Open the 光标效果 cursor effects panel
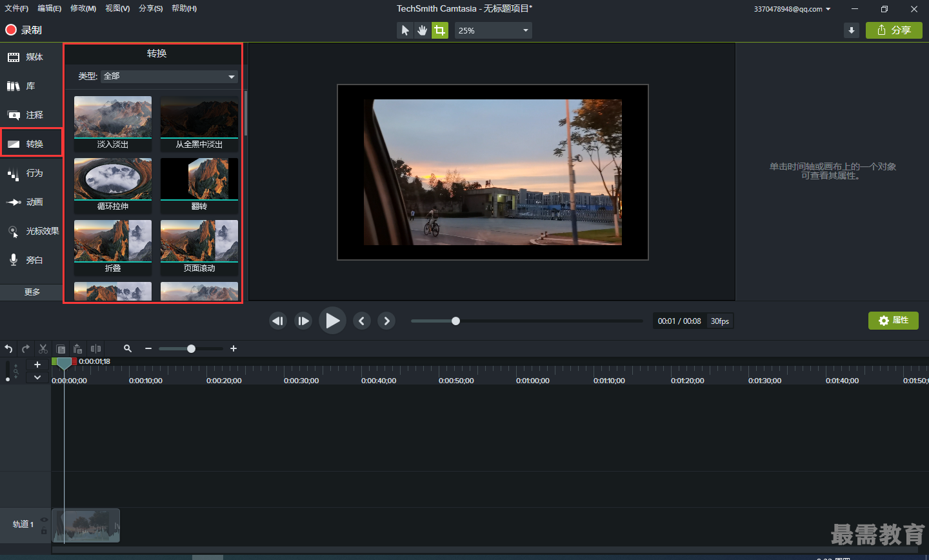The height and width of the screenshot is (560, 929). click(31, 231)
